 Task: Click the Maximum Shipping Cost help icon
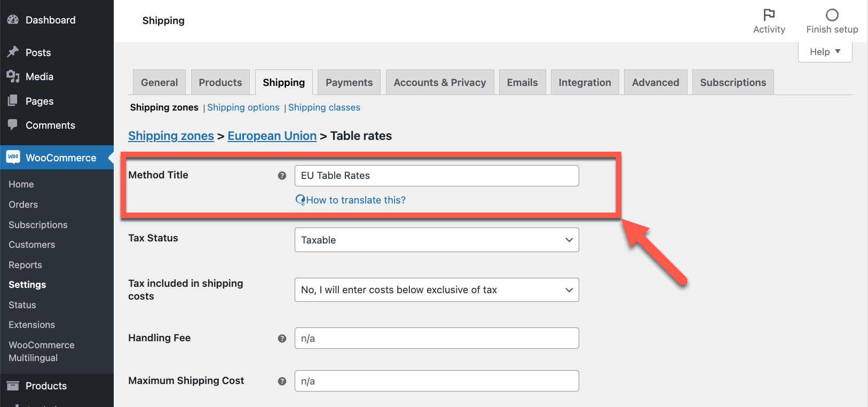pyautogui.click(x=282, y=381)
